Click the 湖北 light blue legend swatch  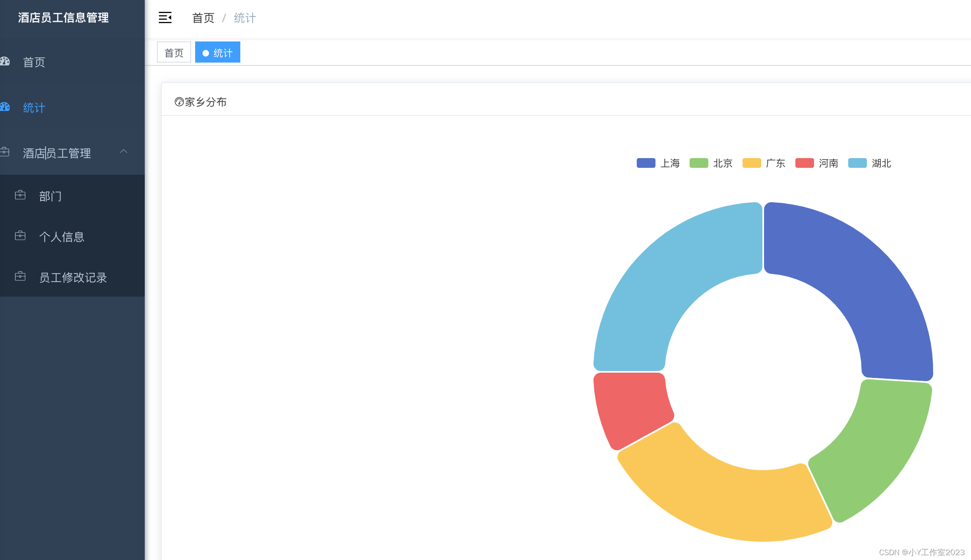pos(857,163)
